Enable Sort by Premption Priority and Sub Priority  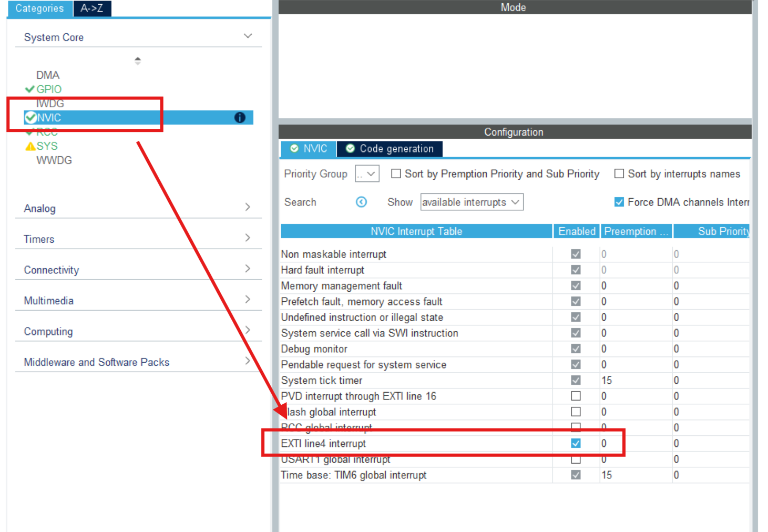[396, 173]
